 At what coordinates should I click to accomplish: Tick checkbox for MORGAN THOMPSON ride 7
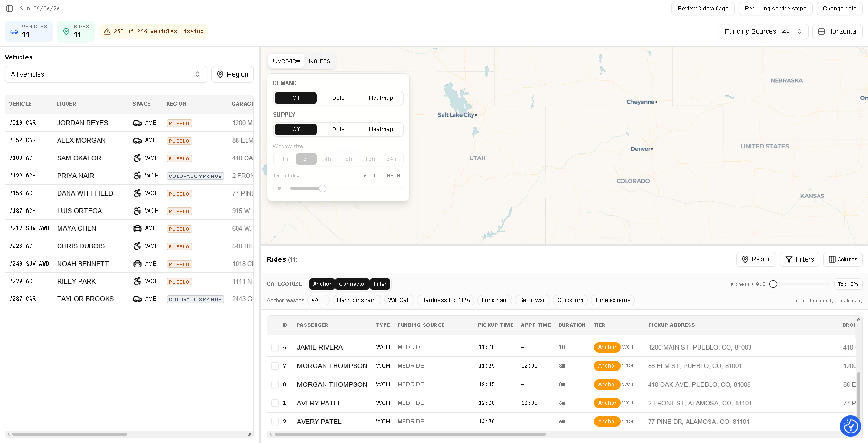point(275,366)
